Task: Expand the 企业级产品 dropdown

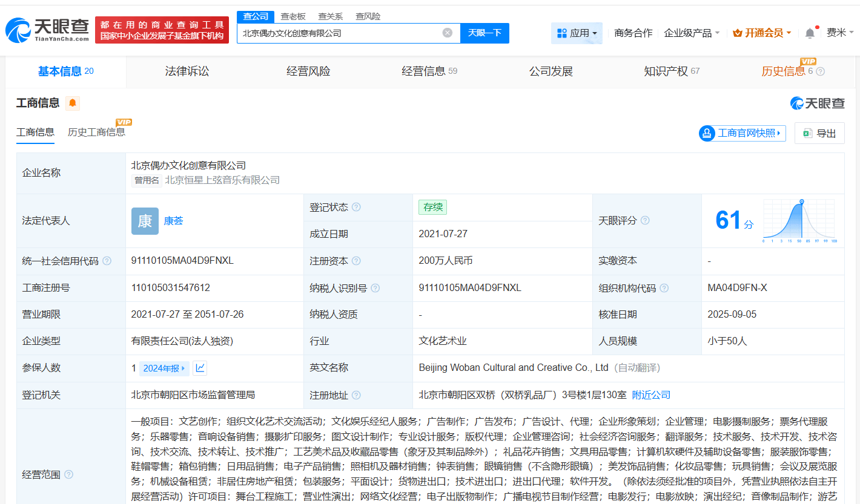Action: pyautogui.click(x=692, y=33)
